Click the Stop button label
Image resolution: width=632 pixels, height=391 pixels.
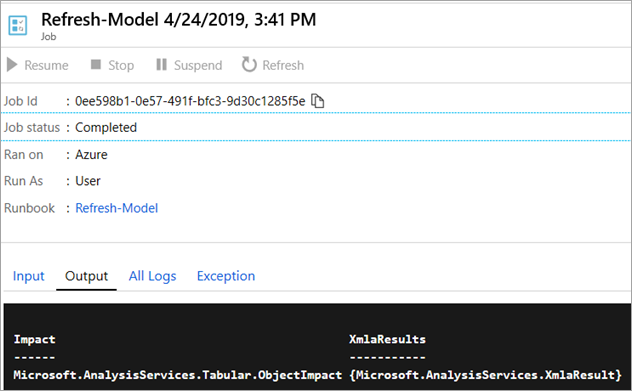(x=121, y=65)
